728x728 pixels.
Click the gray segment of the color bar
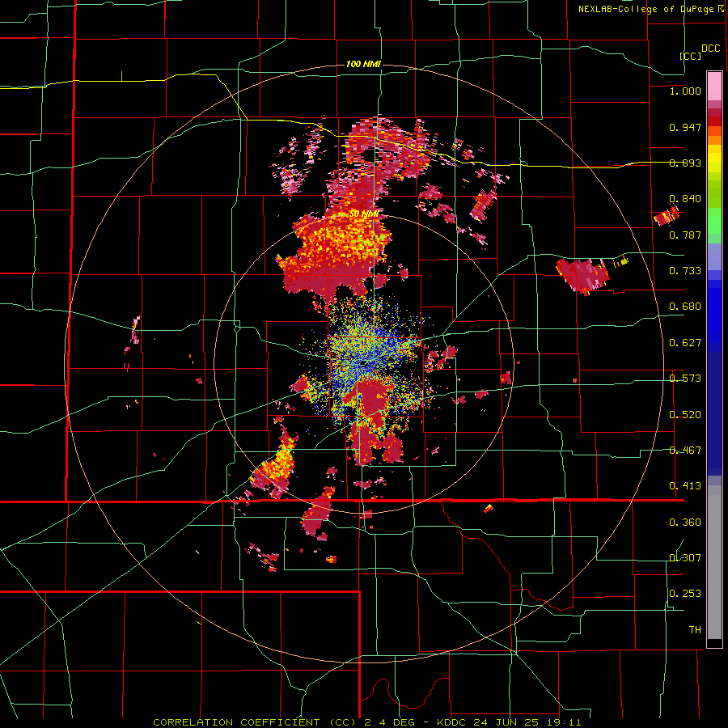click(x=714, y=562)
